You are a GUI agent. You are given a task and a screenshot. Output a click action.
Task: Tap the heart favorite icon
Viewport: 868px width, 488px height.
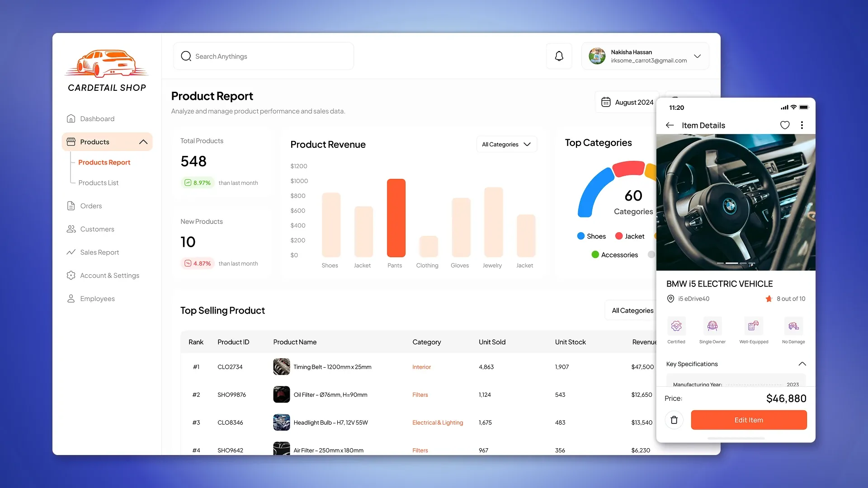click(785, 125)
